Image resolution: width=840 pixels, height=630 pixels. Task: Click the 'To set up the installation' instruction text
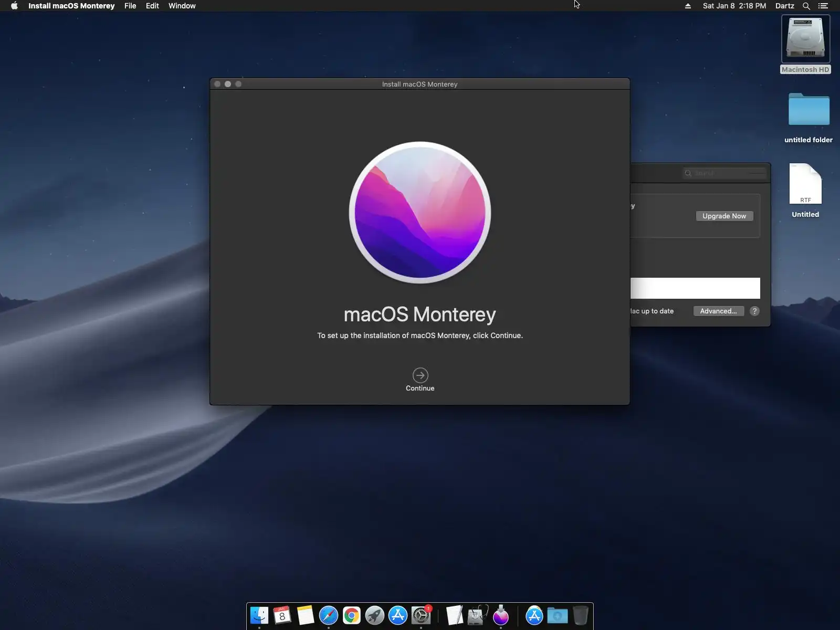(x=420, y=335)
